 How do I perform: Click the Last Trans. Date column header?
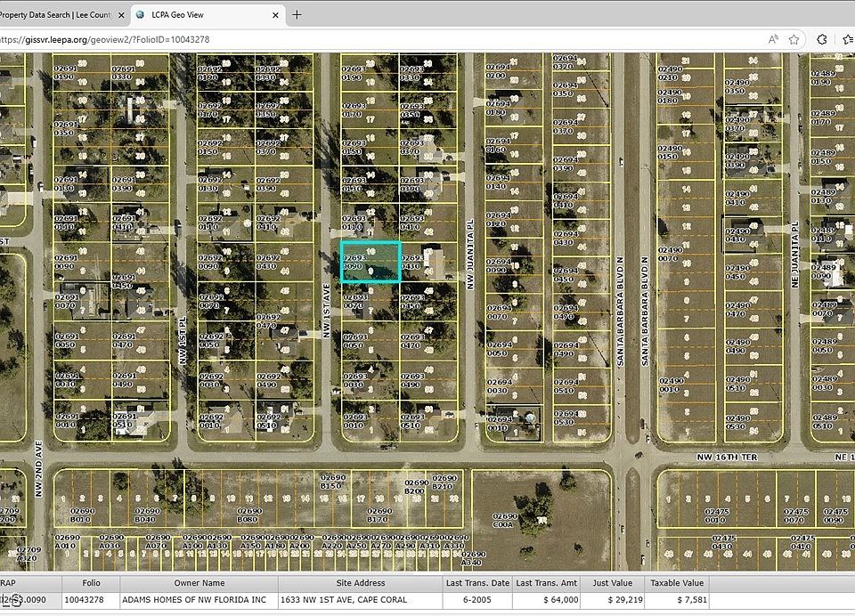[477, 583]
